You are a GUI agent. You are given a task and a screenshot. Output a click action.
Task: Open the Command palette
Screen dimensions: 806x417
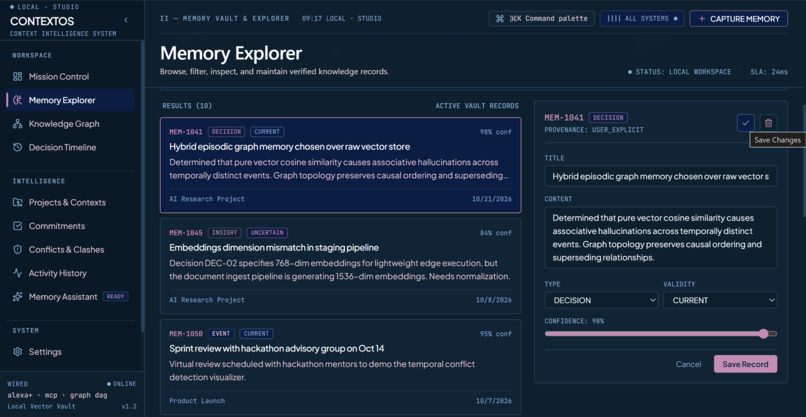click(x=541, y=19)
